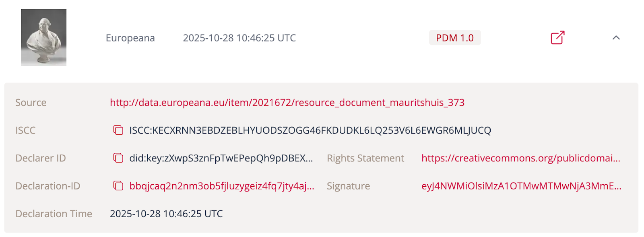644x237 pixels.
Task: Click the Signature value starting with eyJ4NWM
Action: point(521,186)
